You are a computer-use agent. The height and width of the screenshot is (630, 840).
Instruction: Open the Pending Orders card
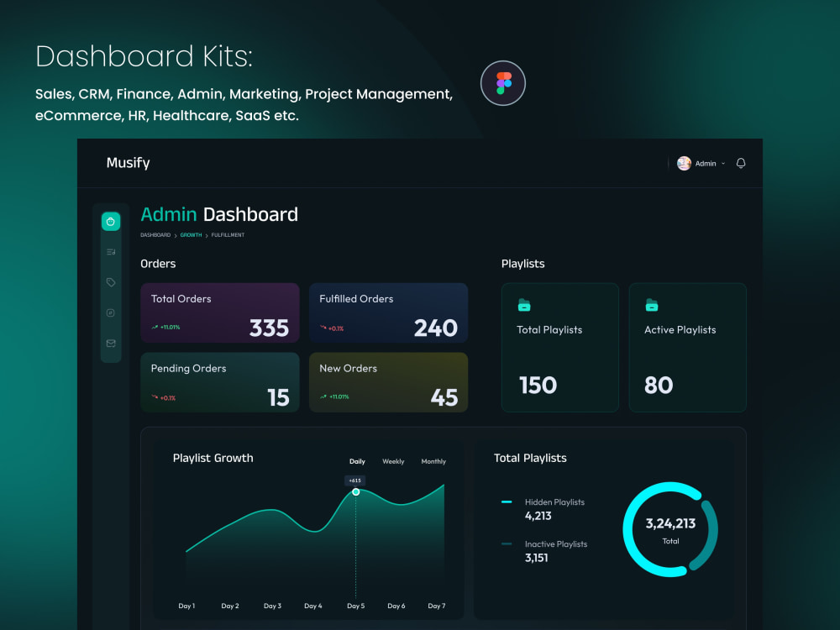219,382
